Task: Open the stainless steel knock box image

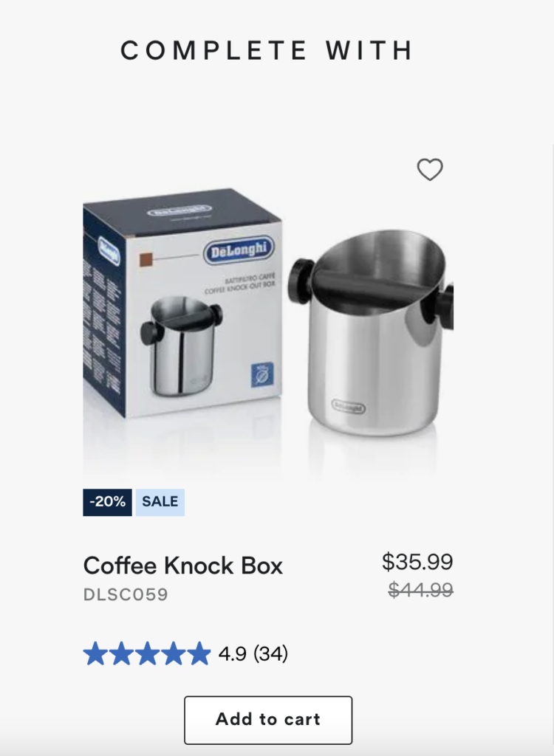Action: tap(372, 333)
